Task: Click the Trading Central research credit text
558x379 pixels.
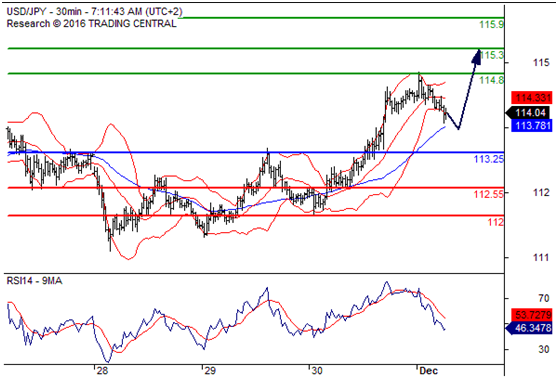Action: [91, 24]
